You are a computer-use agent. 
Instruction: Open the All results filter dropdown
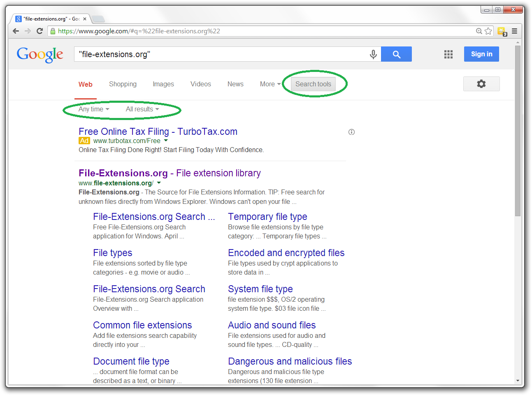click(x=142, y=109)
